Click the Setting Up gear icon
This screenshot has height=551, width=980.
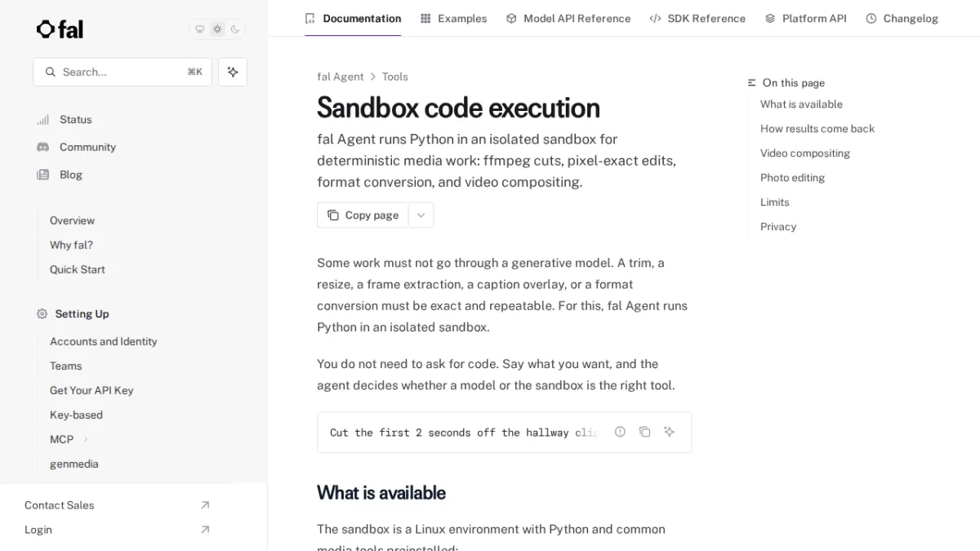coord(42,313)
